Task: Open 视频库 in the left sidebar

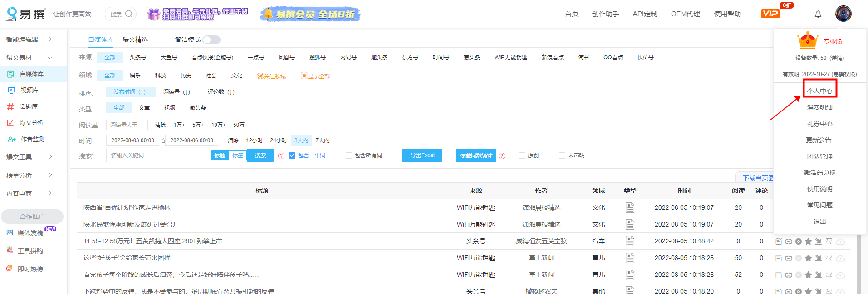Action: click(x=29, y=90)
